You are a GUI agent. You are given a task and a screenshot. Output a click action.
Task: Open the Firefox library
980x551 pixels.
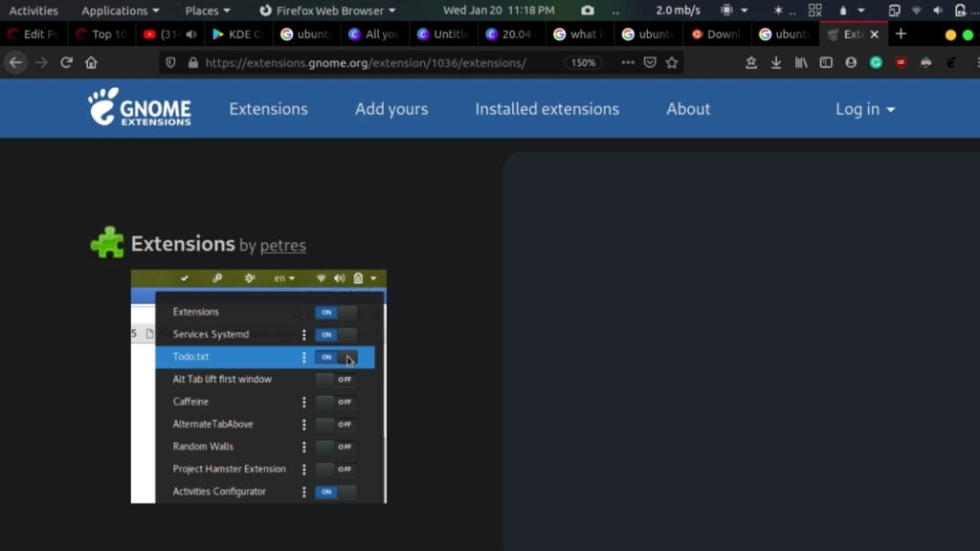(x=801, y=62)
